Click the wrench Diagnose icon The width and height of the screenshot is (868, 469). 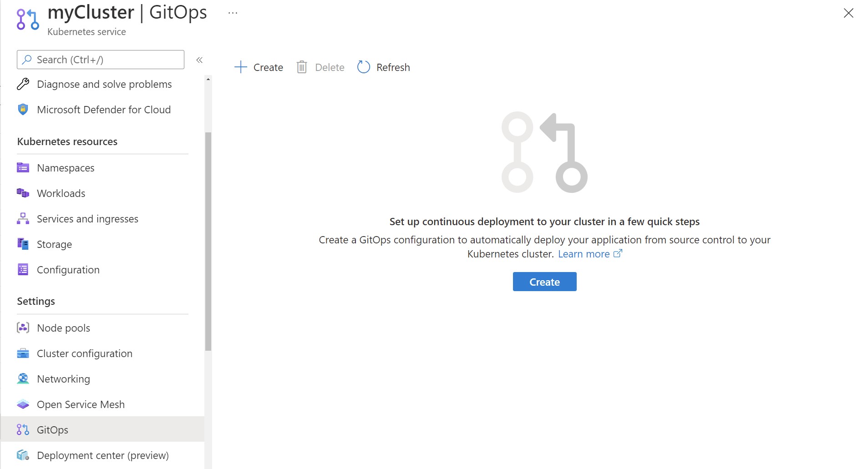pyautogui.click(x=23, y=84)
